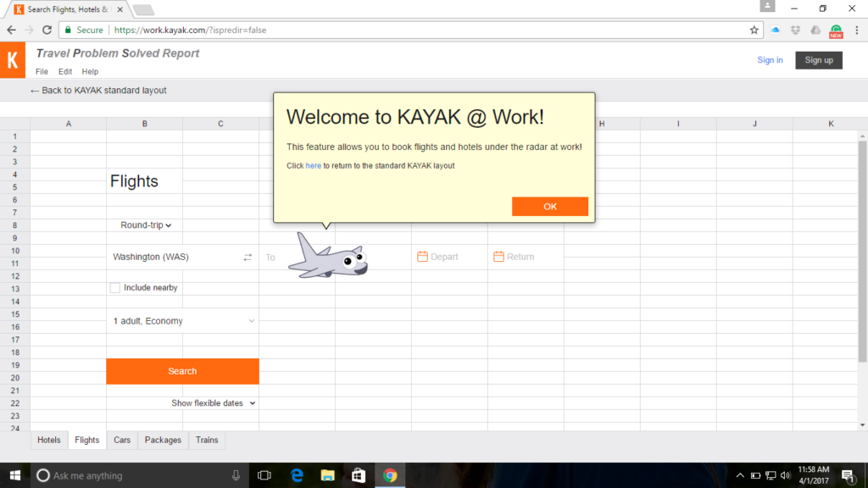
Task: Select the Cars sheet tab
Action: [x=122, y=440]
